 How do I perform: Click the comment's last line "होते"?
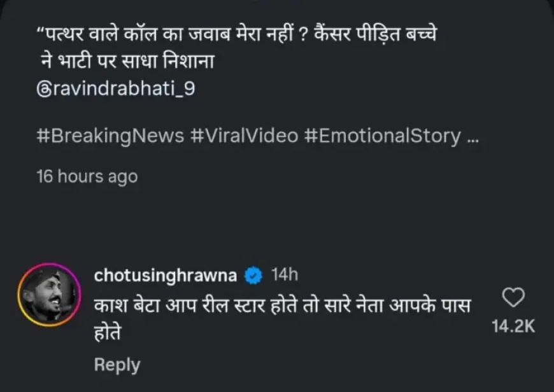tap(108, 333)
